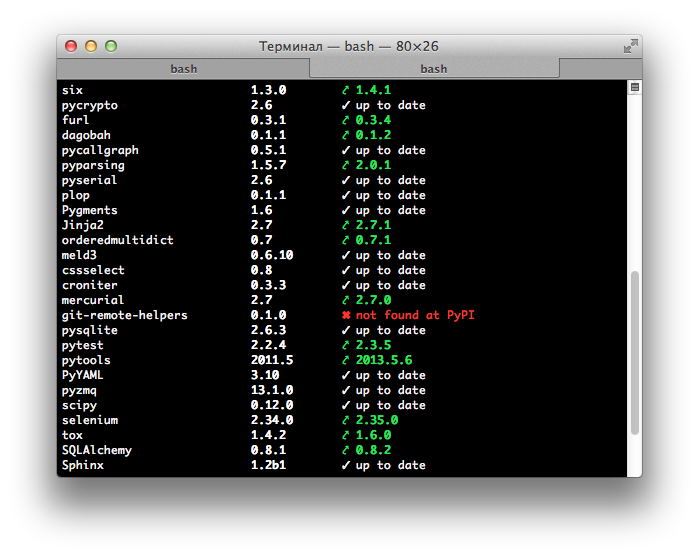Click installed version '0.6.10' of meld3

coord(272,255)
